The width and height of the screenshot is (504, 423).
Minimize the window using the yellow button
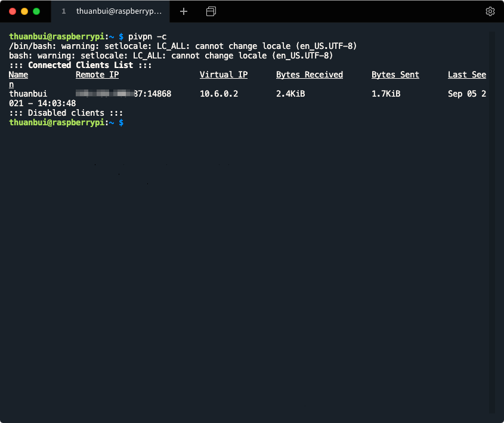[x=24, y=11]
